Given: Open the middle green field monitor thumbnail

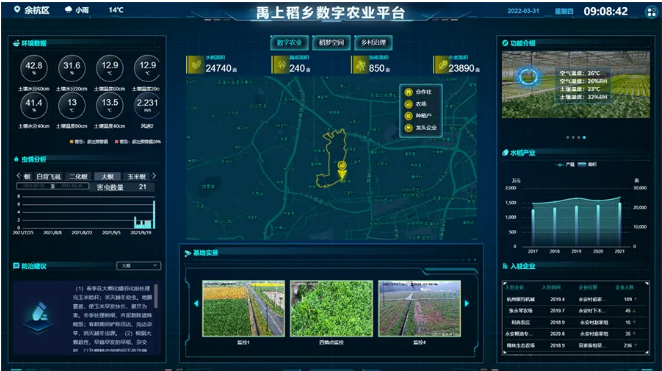Looking at the screenshot, I should coord(331,309).
